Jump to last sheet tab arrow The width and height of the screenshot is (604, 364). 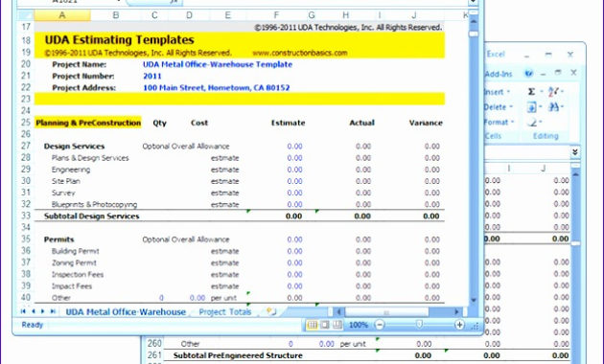(53, 311)
